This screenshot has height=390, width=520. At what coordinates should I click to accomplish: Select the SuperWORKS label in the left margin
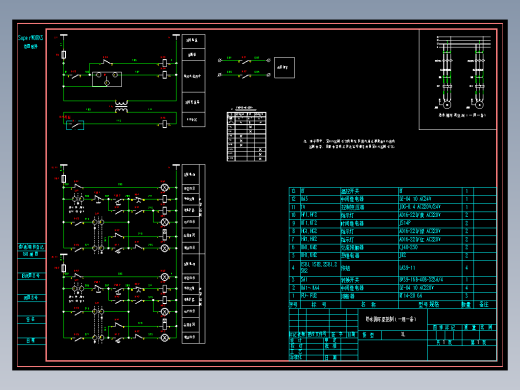coord(30,38)
